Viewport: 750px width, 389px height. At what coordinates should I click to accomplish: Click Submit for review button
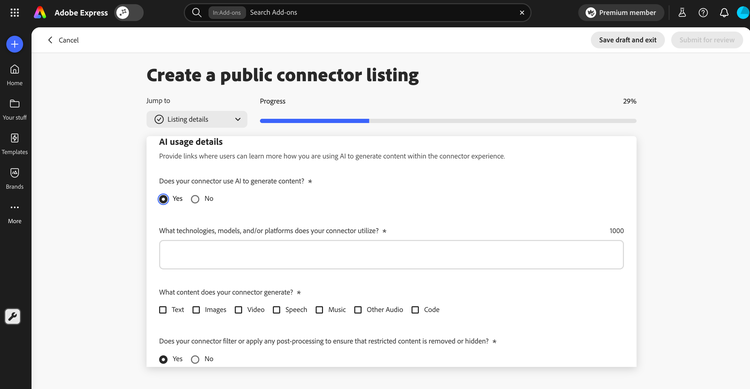[707, 40]
